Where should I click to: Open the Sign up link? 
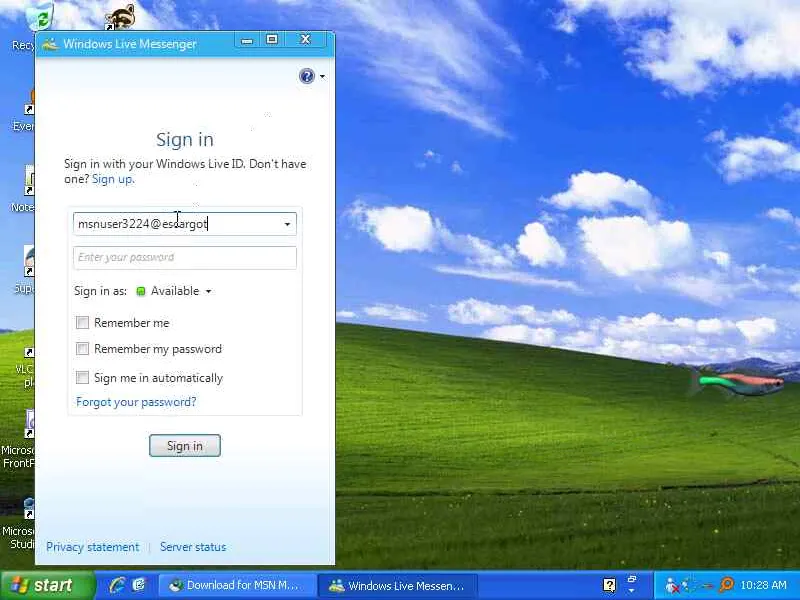(113, 179)
